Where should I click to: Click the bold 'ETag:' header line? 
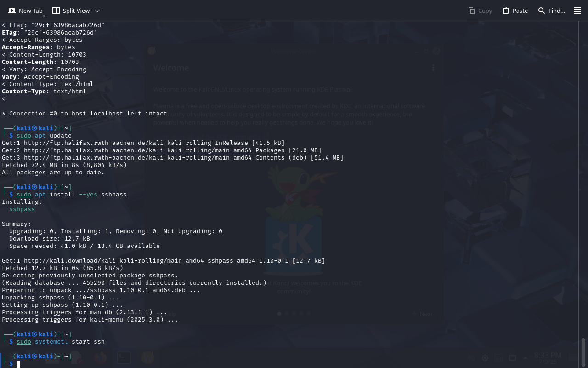[50, 33]
